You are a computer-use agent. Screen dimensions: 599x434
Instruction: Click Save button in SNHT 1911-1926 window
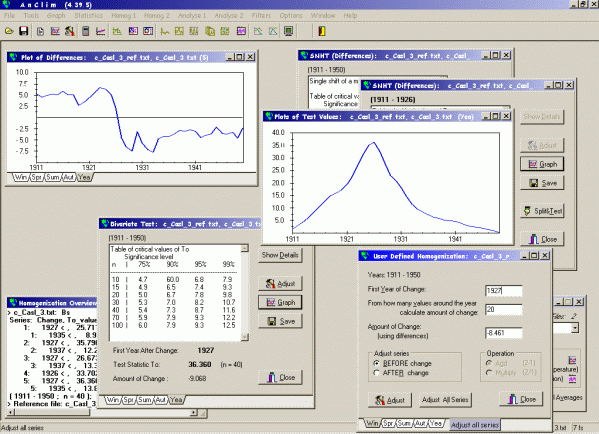(x=542, y=183)
